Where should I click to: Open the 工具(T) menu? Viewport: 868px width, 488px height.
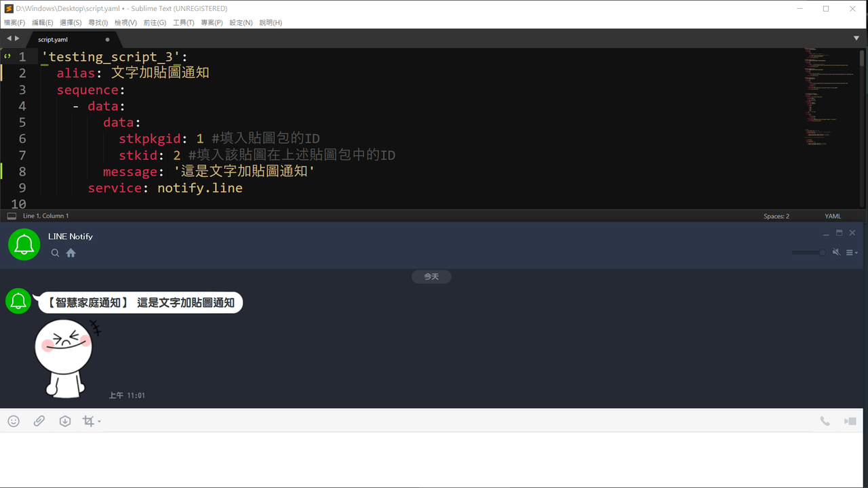(183, 22)
